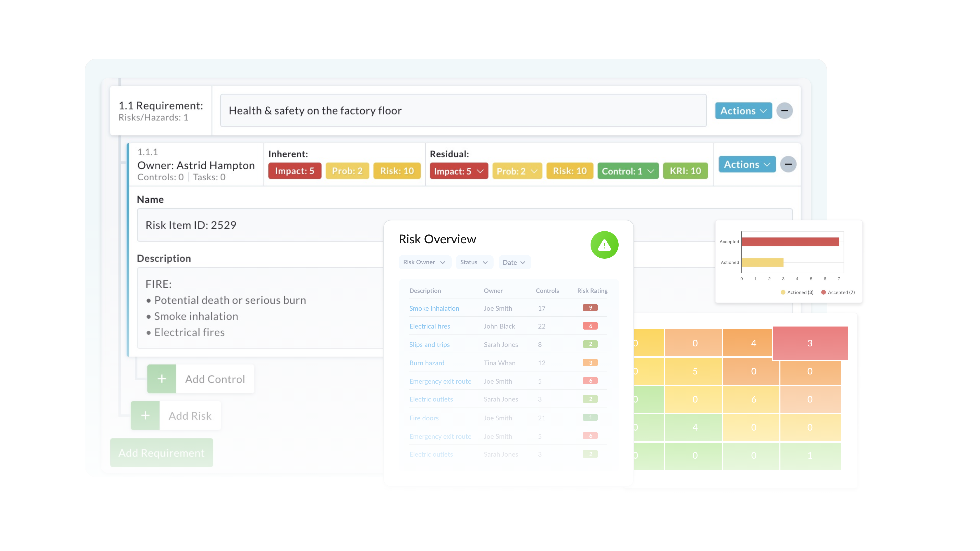The height and width of the screenshot is (551, 980).
Task: Click the Inherent Risk: 10 badge
Action: click(397, 171)
